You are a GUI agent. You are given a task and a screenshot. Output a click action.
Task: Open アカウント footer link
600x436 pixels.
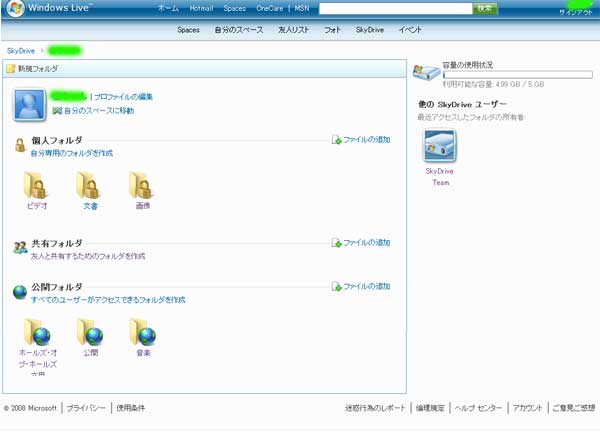click(527, 408)
